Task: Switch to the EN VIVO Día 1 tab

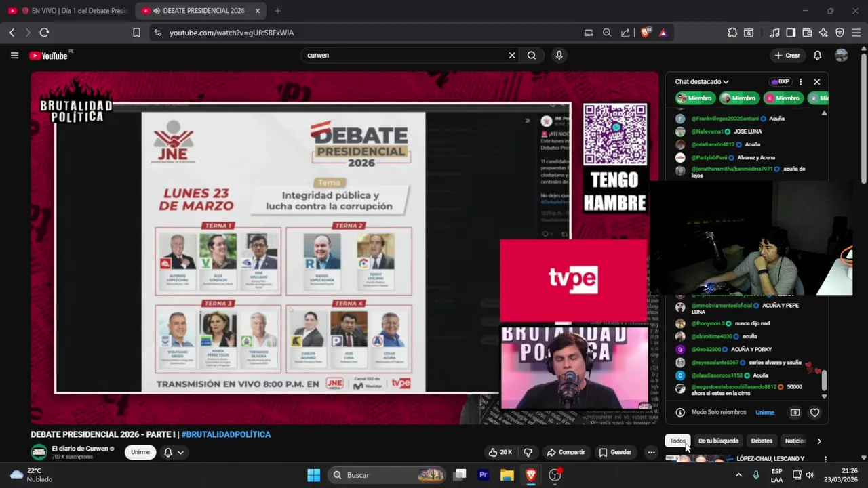Action: [x=67, y=11]
